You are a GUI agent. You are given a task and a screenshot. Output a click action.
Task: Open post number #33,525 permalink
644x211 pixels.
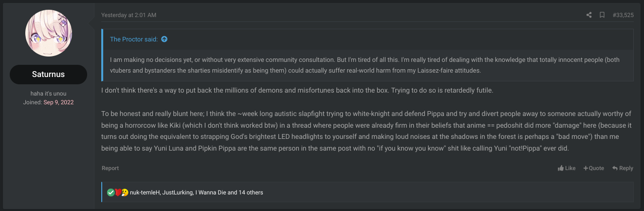(x=623, y=15)
